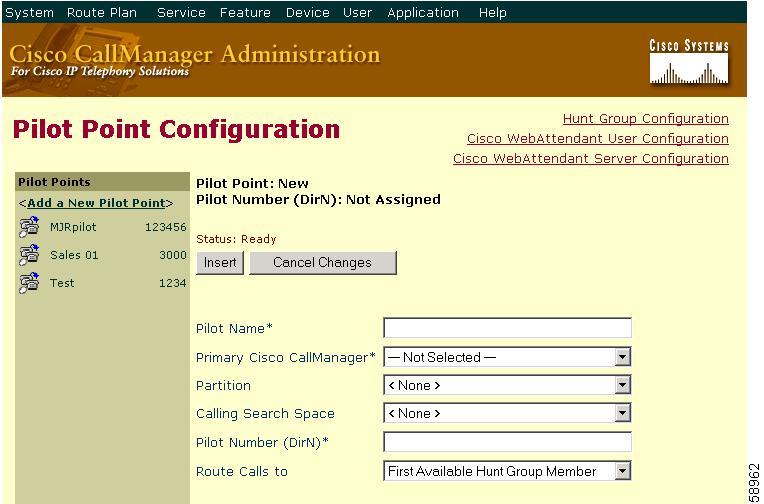The width and height of the screenshot is (764, 504).
Task: Expand the Partition dropdown
Action: [507, 385]
